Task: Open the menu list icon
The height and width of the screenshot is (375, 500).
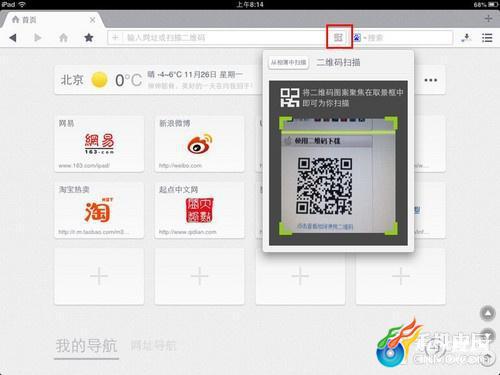Action: (x=487, y=38)
